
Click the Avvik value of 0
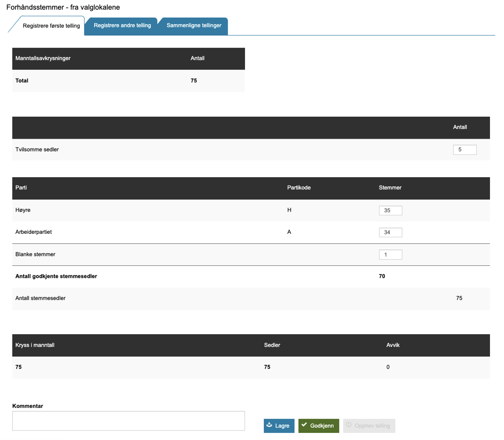pos(388,367)
